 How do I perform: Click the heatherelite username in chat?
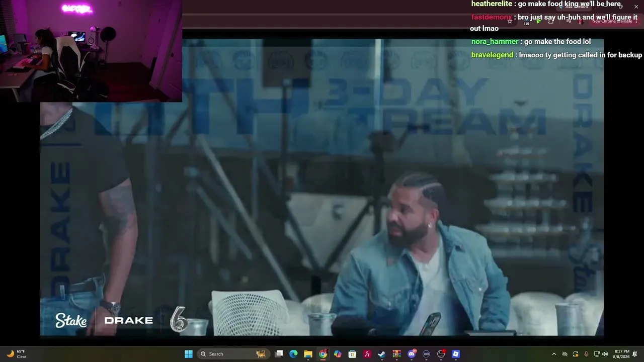[492, 4]
